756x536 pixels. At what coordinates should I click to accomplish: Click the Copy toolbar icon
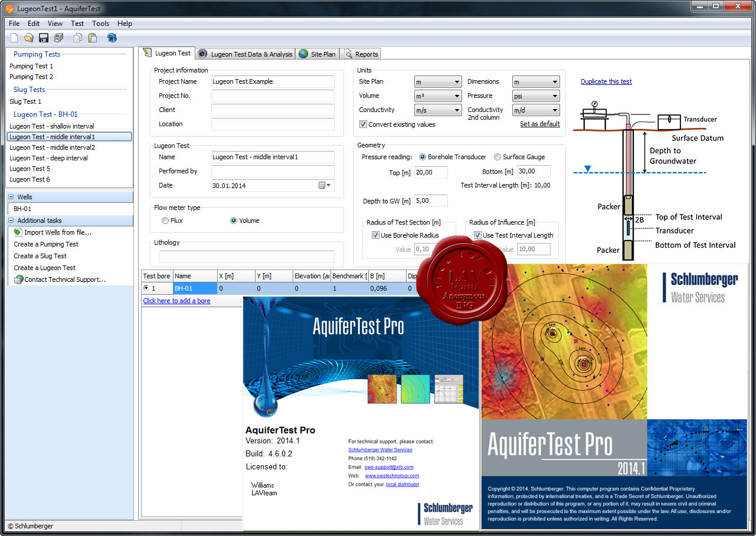(78, 38)
